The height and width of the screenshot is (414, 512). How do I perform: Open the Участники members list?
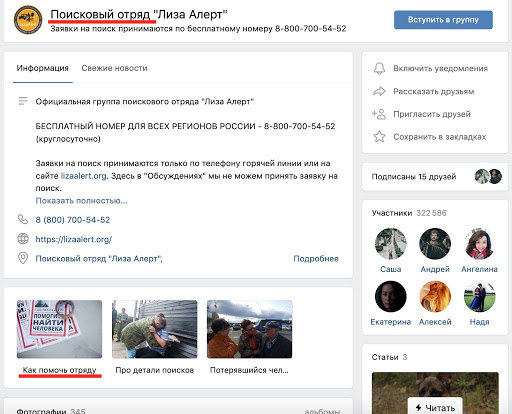pyautogui.click(x=392, y=213)
